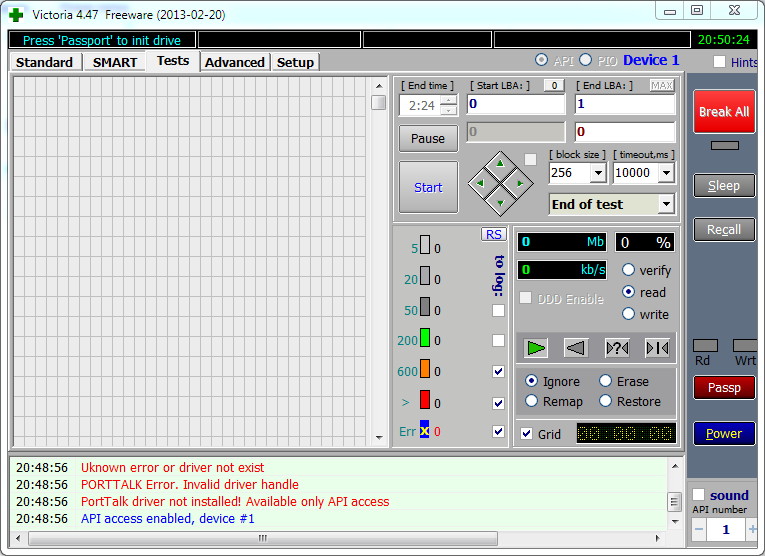Click the green forward play scan icon
Image resolution: width=765 pixels, height=556 pixels.
pyautogui.click(x=536, y=348)
